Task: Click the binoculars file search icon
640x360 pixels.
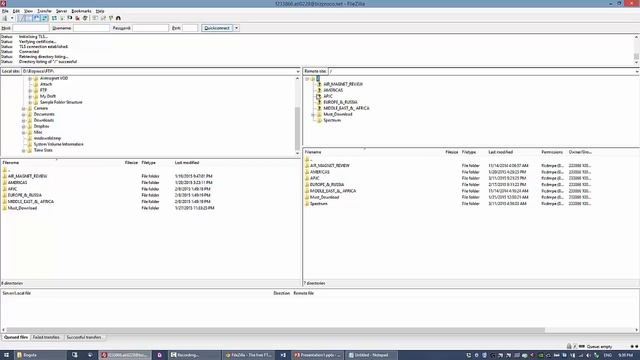Action: (x=118, y=18)
